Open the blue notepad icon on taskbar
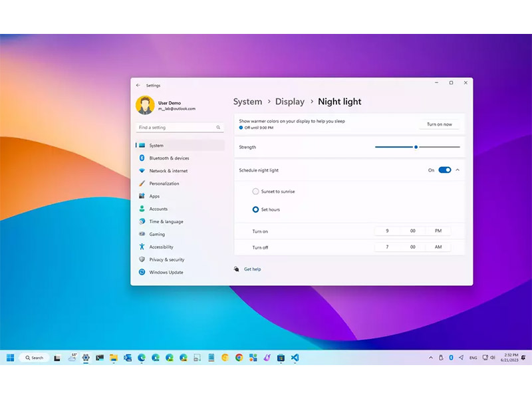Screen dimensions: 532x399 [211, 358]
